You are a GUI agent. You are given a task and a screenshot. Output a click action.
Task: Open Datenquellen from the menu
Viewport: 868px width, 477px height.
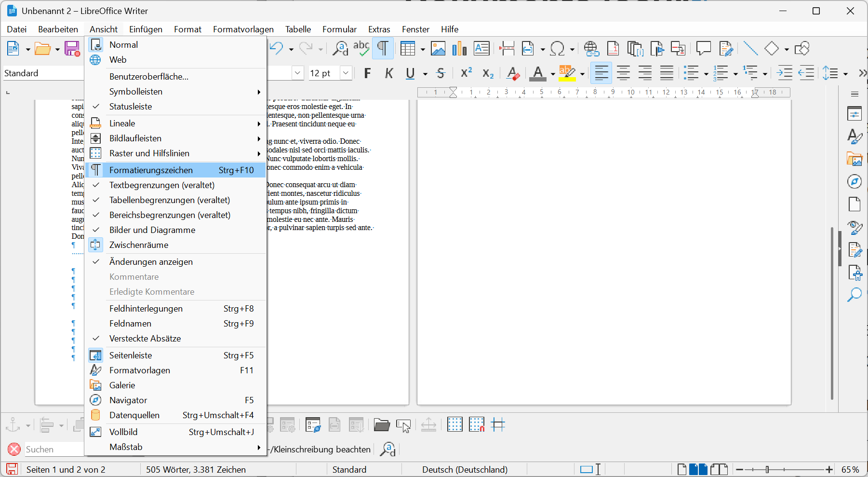pos(175,415)
